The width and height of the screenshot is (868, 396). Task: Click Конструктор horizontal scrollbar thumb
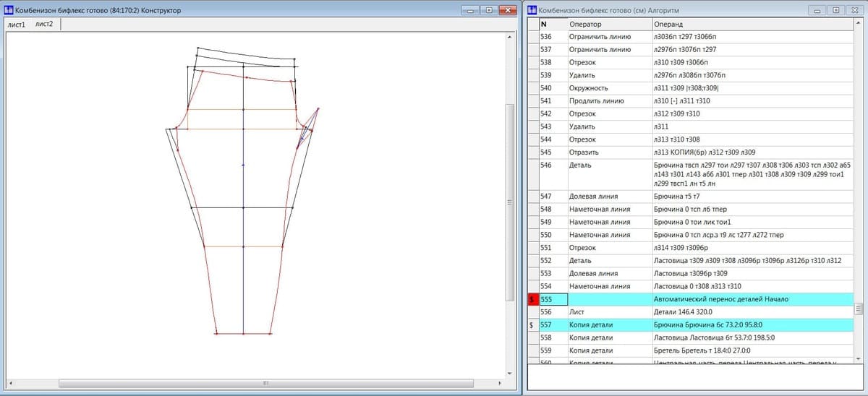265,383
